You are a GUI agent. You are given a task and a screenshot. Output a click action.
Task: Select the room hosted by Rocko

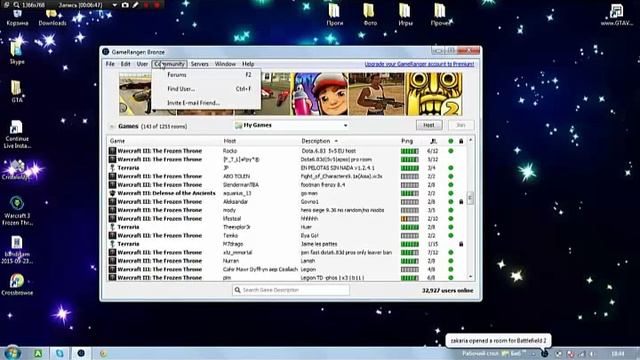click(287, 151)
